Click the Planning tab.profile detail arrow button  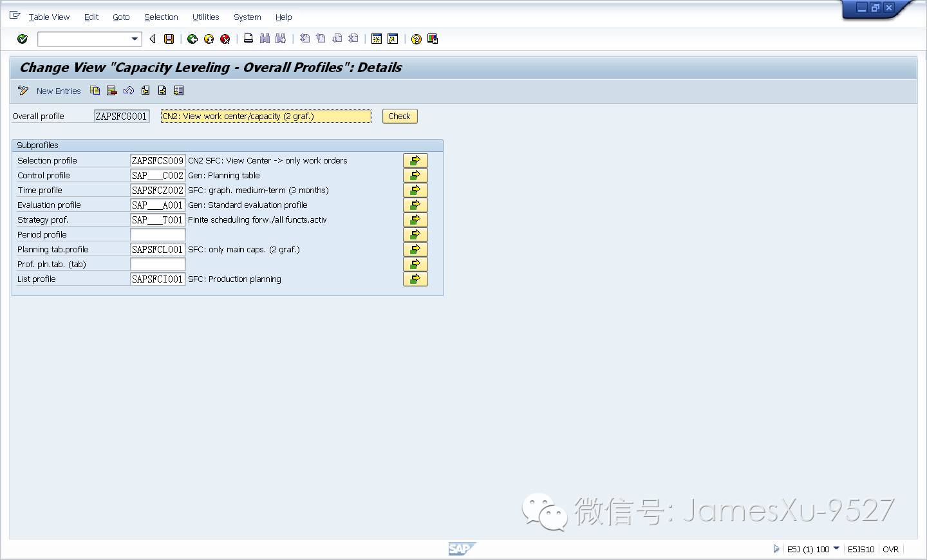coord(415,250)
